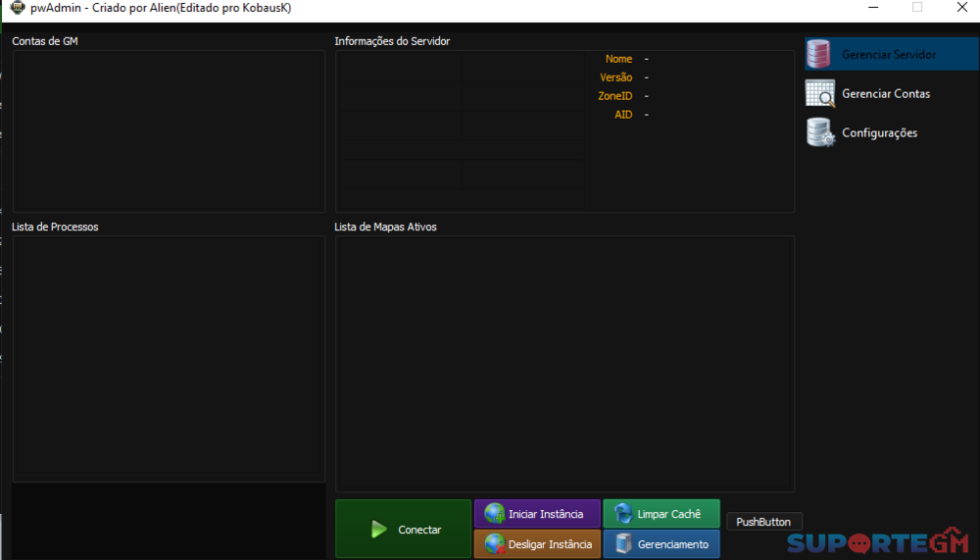Click the Gerenciar Contas magnifier icon

click(819, 94)
